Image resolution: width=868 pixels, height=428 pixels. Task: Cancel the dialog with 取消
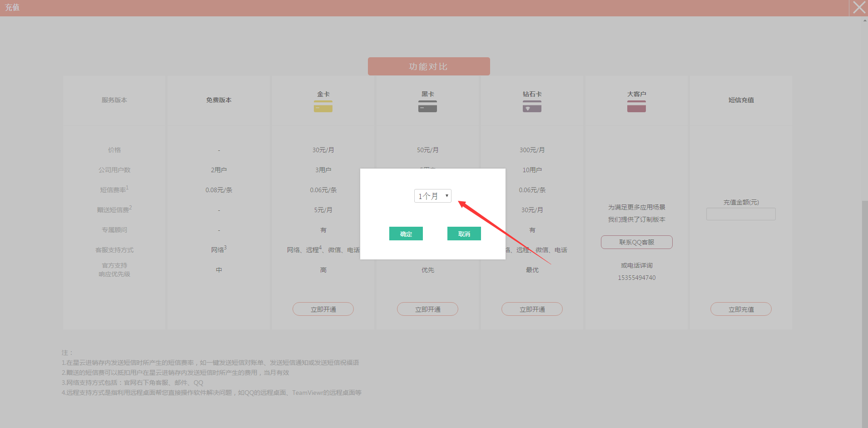click(464, 234)
